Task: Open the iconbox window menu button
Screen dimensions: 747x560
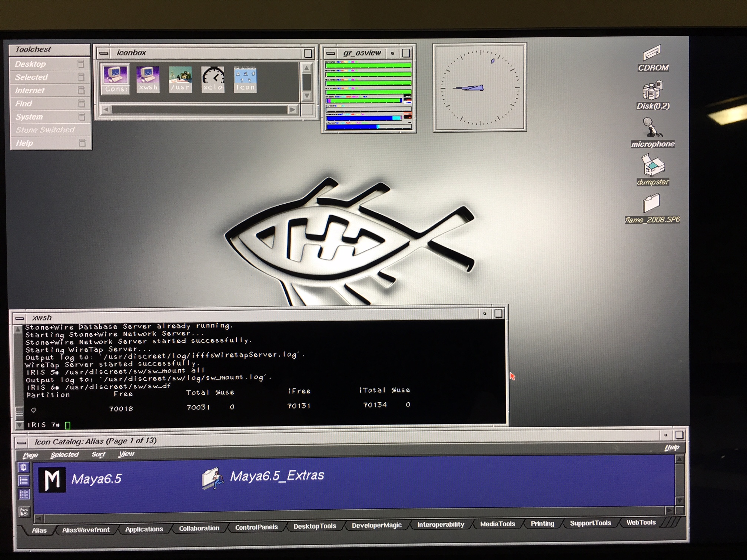Action: (104, 53)
